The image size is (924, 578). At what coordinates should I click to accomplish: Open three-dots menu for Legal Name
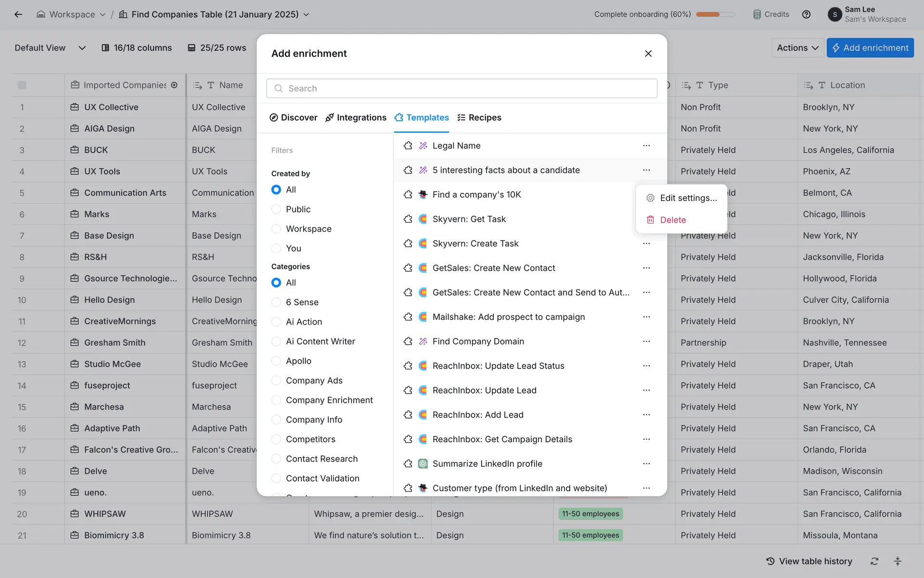(x=646, y=145)
